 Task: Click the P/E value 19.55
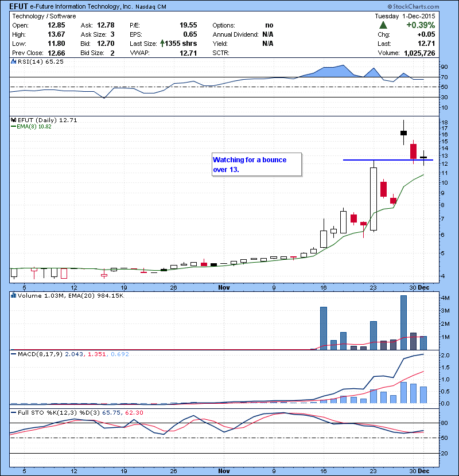click(x=188, y=25)
